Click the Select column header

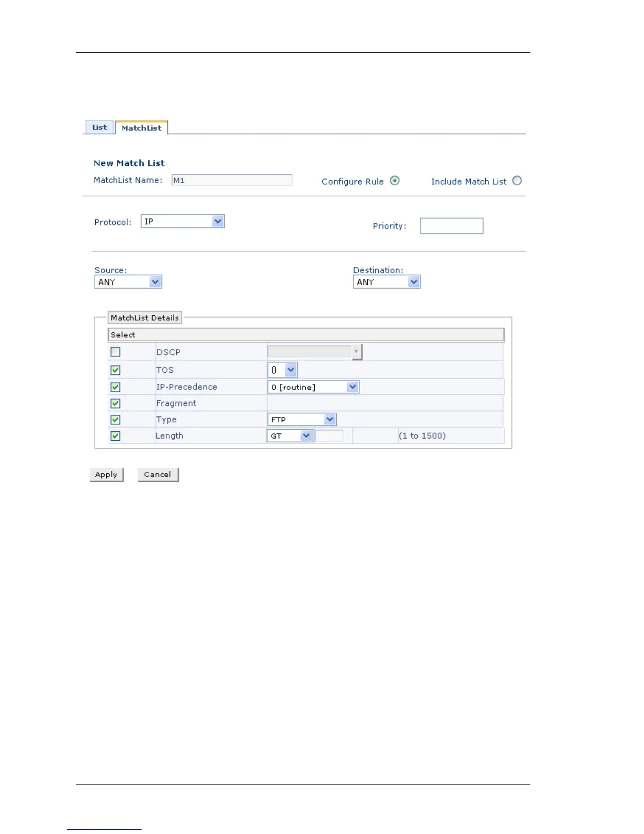[306, 335]
